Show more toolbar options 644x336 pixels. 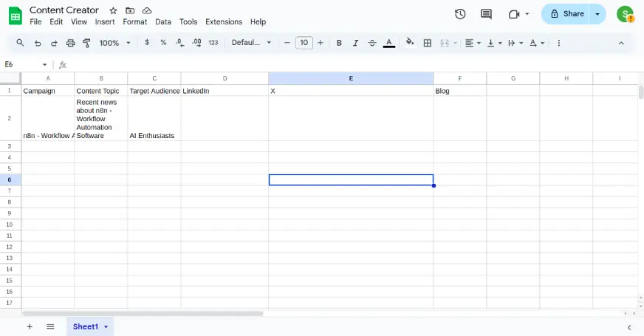[x=558, y=43]
